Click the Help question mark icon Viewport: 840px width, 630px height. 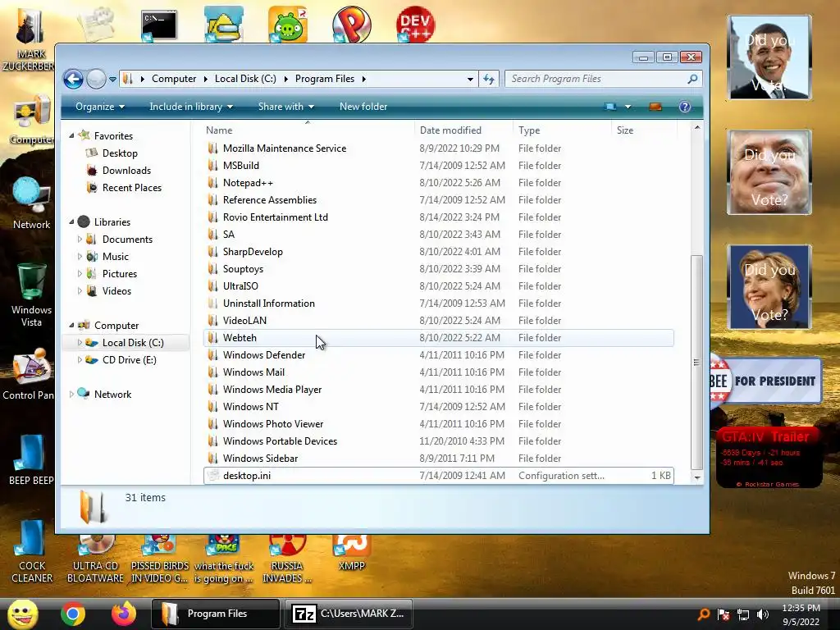click(685, 107)
